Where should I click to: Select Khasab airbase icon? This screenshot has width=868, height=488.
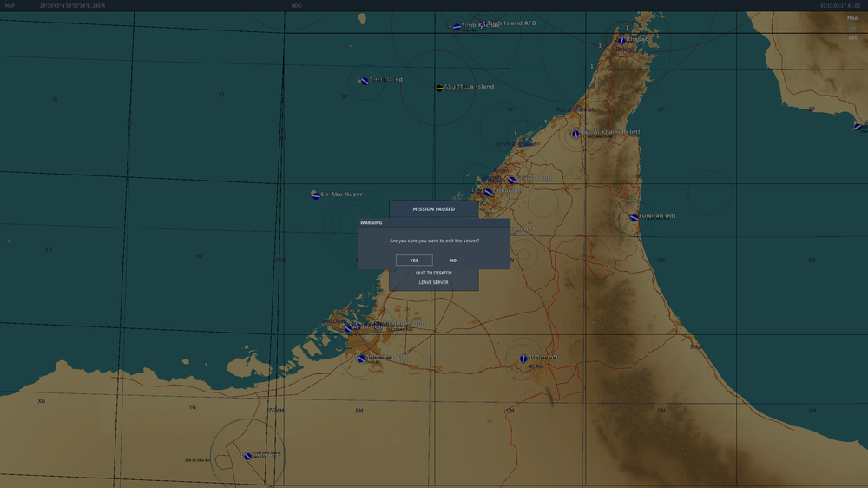[x=621, y=41]
